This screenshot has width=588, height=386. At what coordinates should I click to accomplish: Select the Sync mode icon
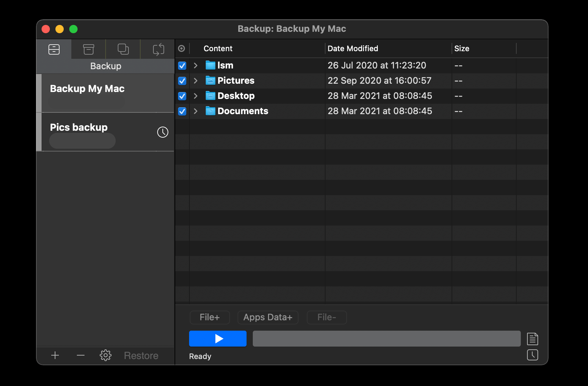pos(158,49)
